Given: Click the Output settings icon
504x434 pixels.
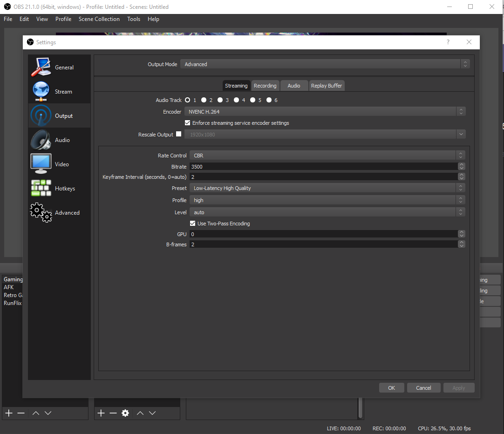Looking at the screenshot, I should click(x=41, y=115).
